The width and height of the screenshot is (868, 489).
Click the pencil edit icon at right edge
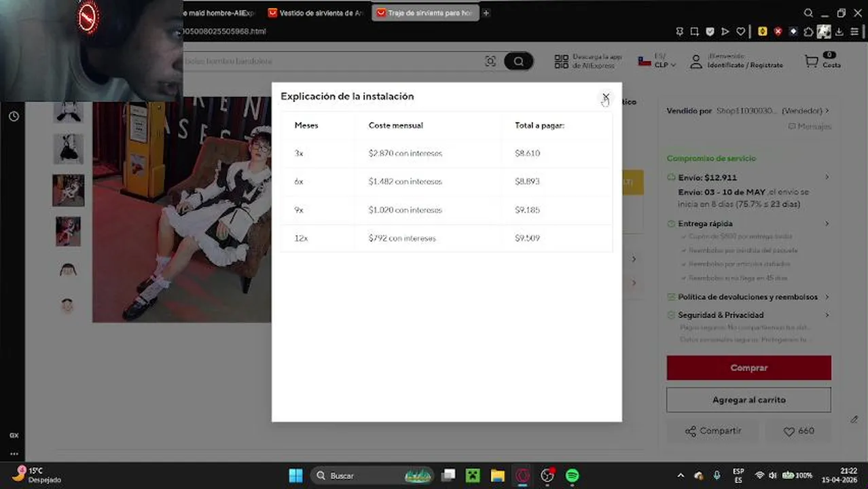coord(854,420)
